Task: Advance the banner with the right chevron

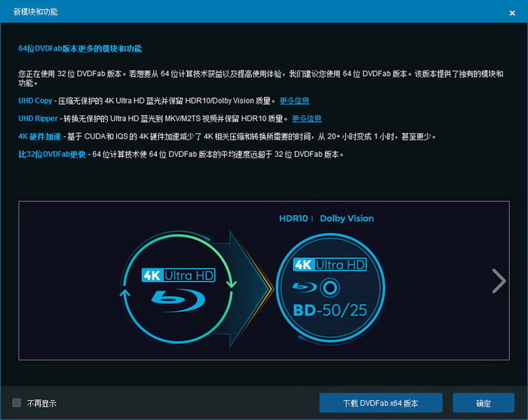Action: 499,281
